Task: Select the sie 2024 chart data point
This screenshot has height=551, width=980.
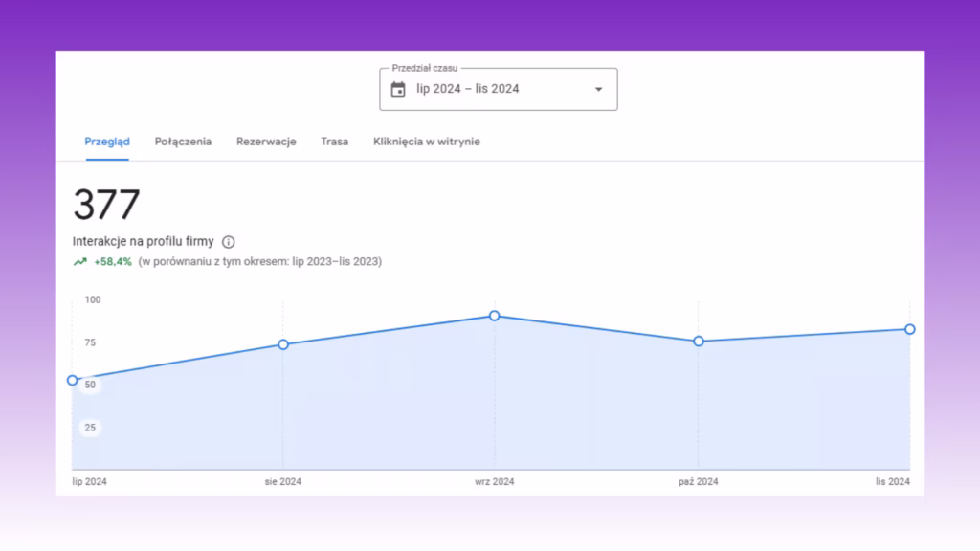Action: click(283, 344)
